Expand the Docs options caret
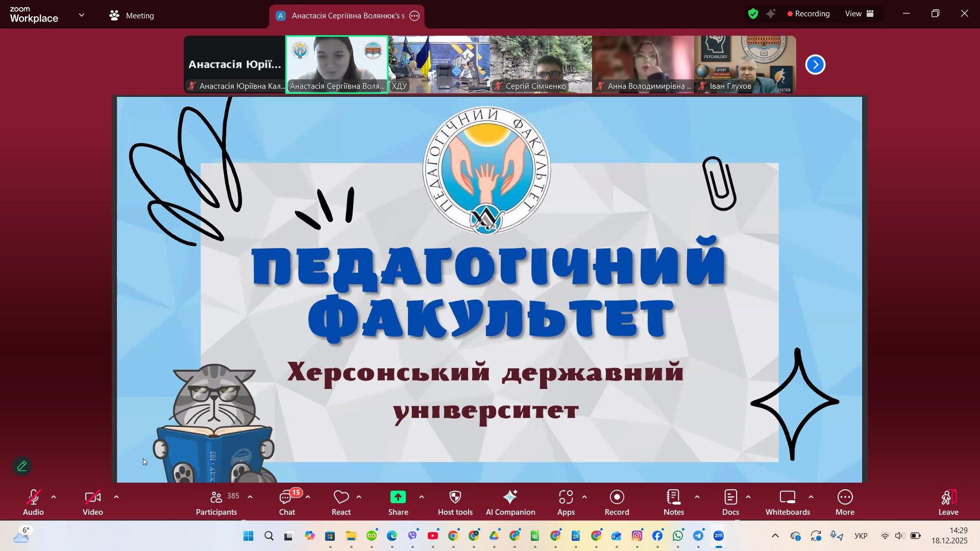The width and height of the screenshot is (980, 551). [748, 497]
